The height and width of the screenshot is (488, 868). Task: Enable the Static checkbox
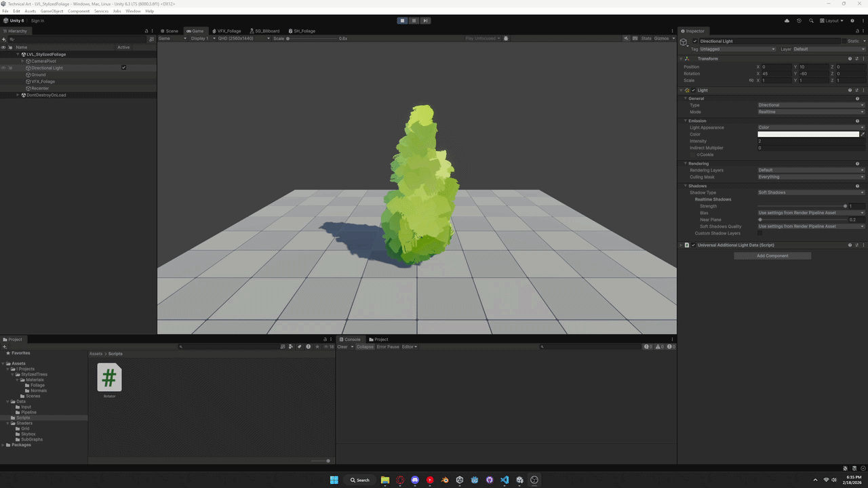pyautogui.click(x=843, y=41)
